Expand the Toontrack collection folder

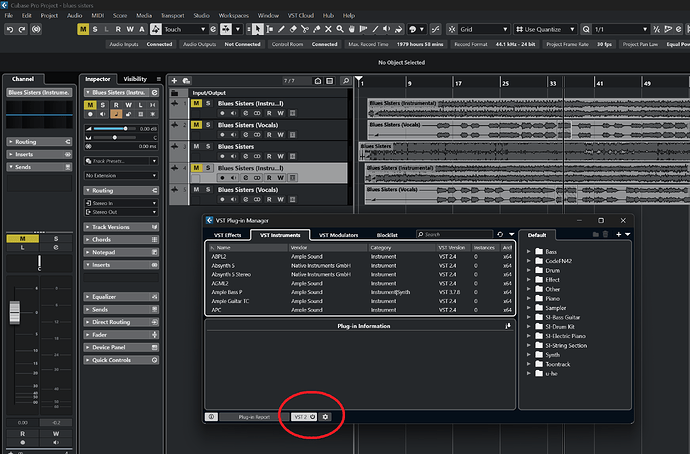[529, 364]
